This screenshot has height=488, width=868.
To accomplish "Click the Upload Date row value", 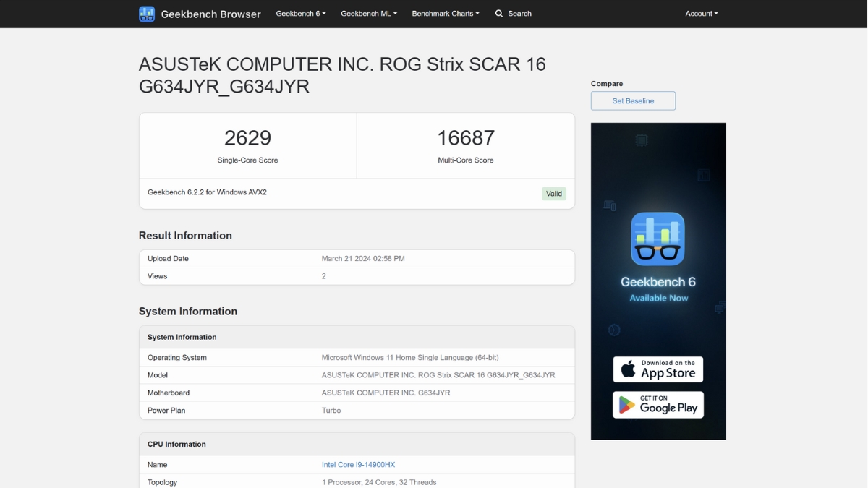I will pyautogui.click(x=362, y=258).
